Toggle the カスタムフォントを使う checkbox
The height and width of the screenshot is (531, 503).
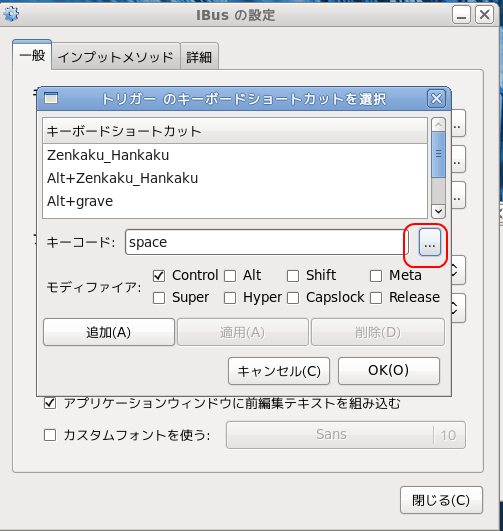coord(50,435)
